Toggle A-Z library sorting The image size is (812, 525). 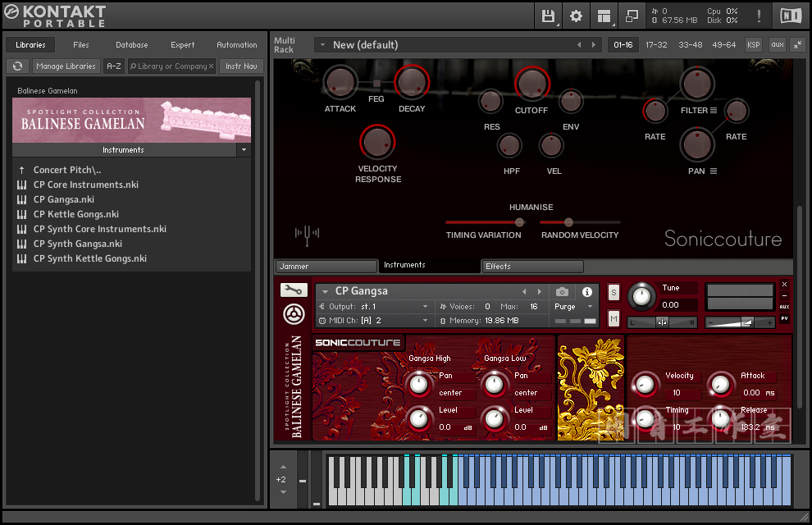[114, 66]
